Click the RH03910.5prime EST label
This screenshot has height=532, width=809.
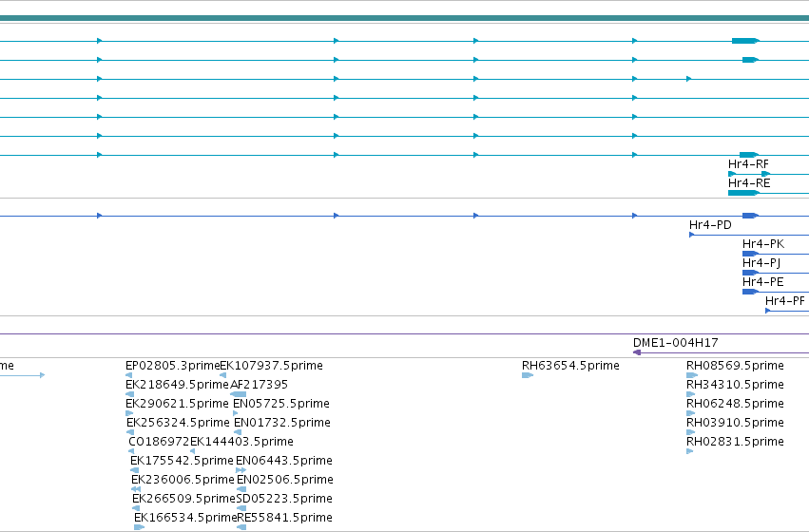tap(735, 424)
